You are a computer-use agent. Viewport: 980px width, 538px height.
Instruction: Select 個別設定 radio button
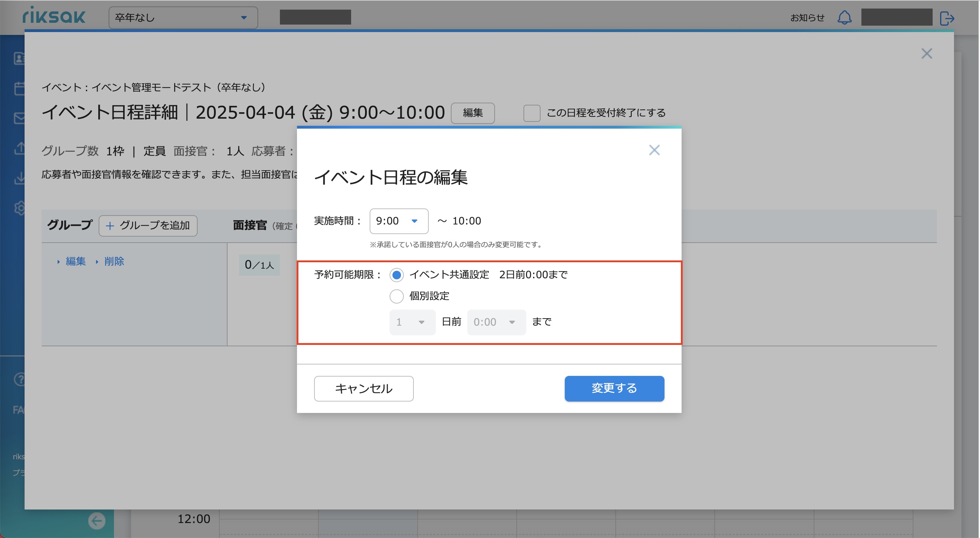point(396,296)
